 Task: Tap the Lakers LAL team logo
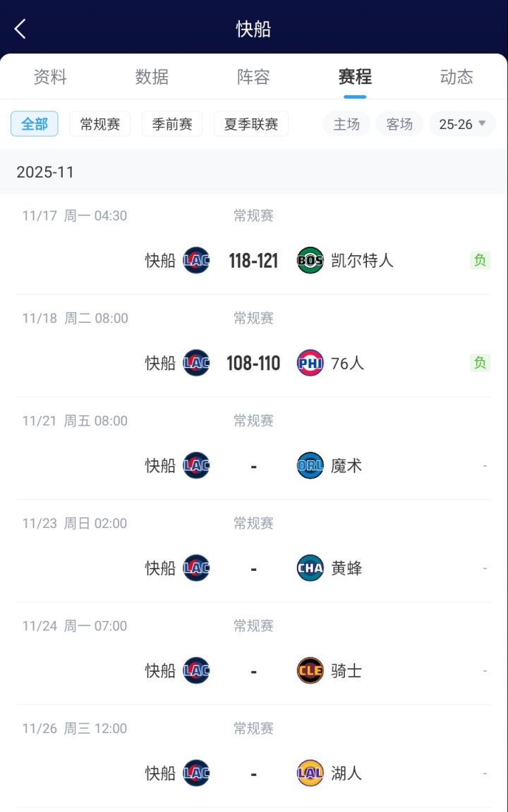pos(310,773)
